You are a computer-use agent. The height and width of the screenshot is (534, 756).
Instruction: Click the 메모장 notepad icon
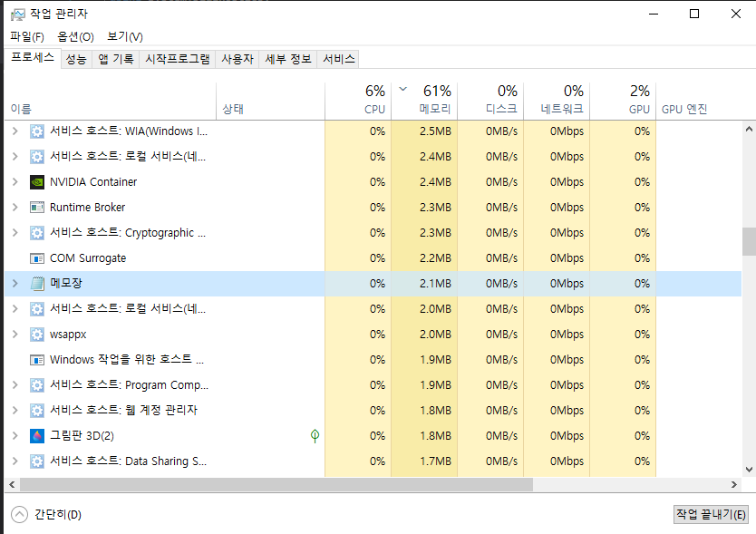[37, 284]
